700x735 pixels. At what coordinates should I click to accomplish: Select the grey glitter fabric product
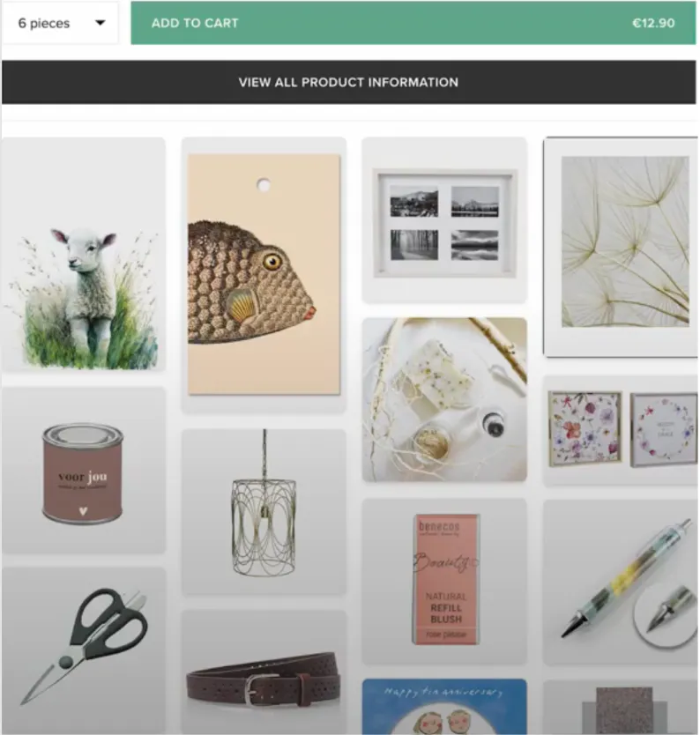[621, 708]
